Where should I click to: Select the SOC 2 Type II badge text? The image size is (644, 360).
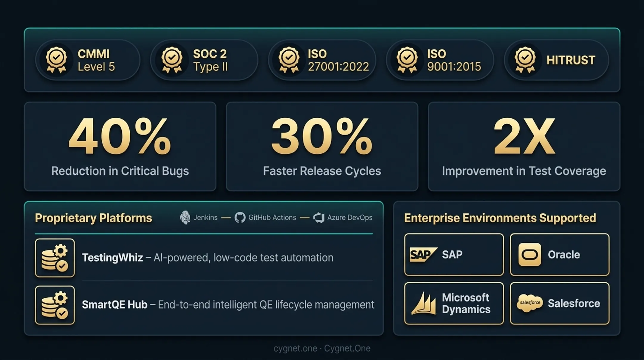point(210,60)
